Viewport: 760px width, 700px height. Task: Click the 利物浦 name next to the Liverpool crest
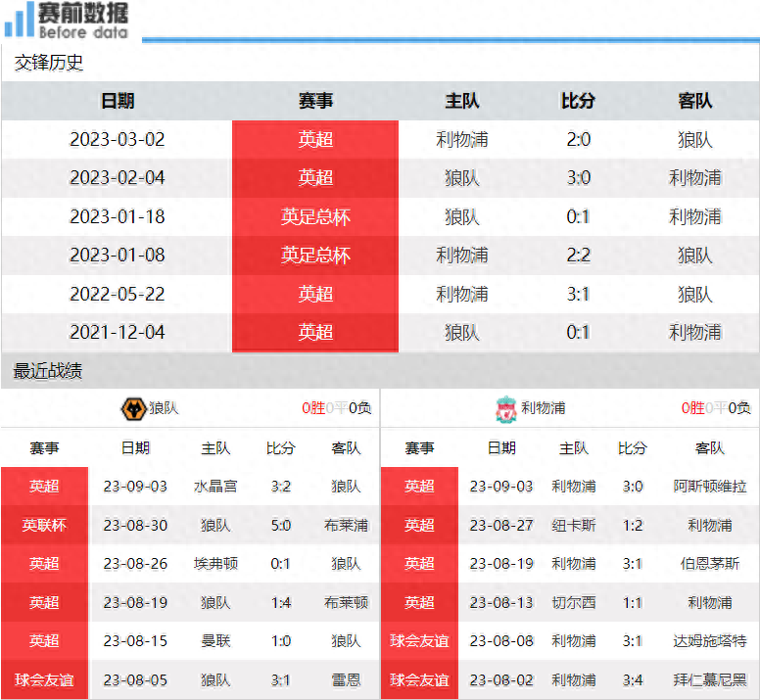544,408
